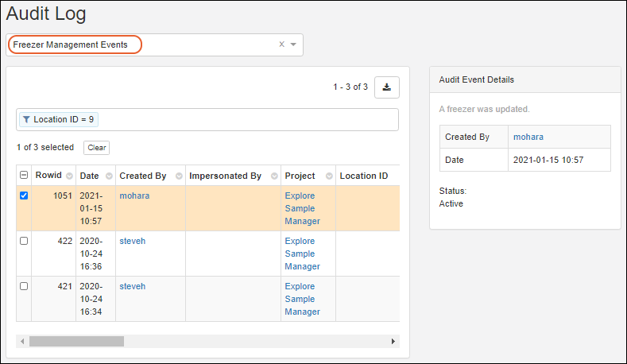Clear the Freezer Management Events selection with X
The width and height of the screenshot is (627, 364).
[281, 45]
